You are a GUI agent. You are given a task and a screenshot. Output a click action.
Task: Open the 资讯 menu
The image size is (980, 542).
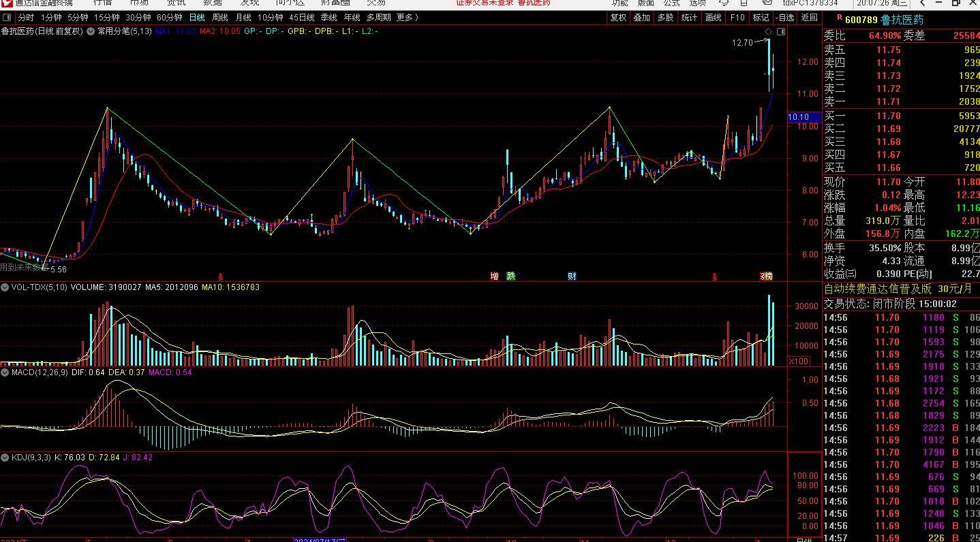[176, 3]
